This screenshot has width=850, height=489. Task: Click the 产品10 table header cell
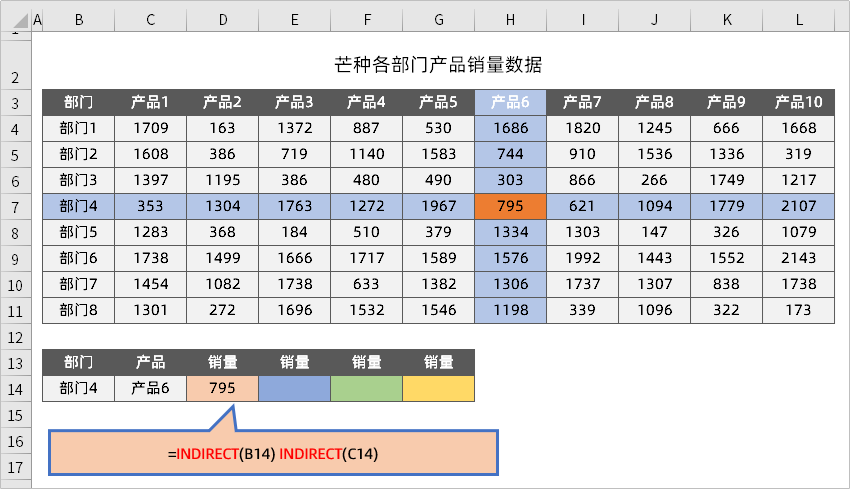[x=798, y=102]
